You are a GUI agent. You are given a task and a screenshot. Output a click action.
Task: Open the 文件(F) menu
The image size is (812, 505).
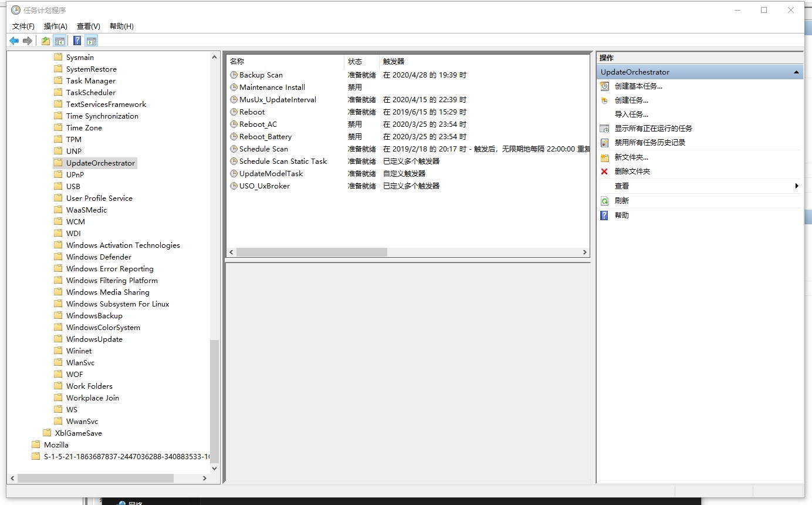tap(23, 26)
